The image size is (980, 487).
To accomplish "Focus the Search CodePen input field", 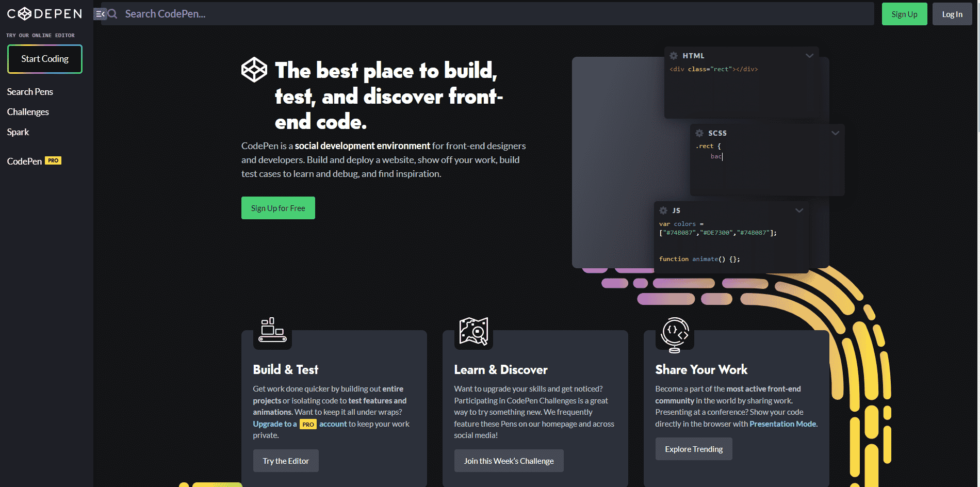I will (487, 14).
